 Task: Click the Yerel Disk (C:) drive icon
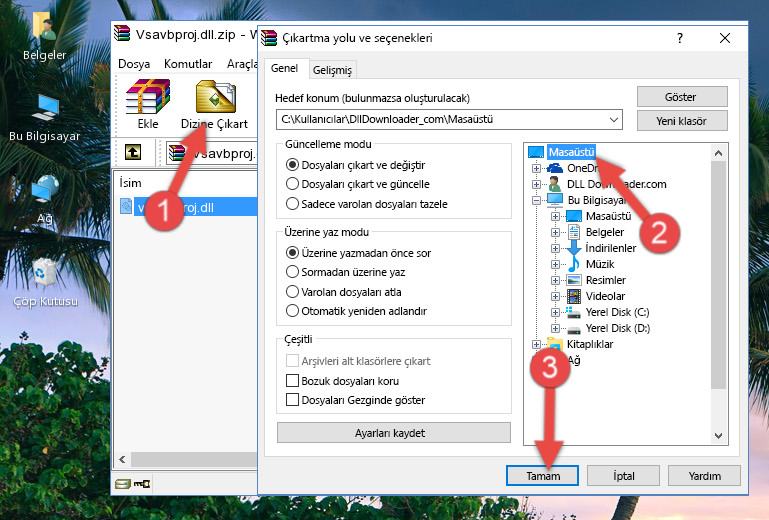573,312
